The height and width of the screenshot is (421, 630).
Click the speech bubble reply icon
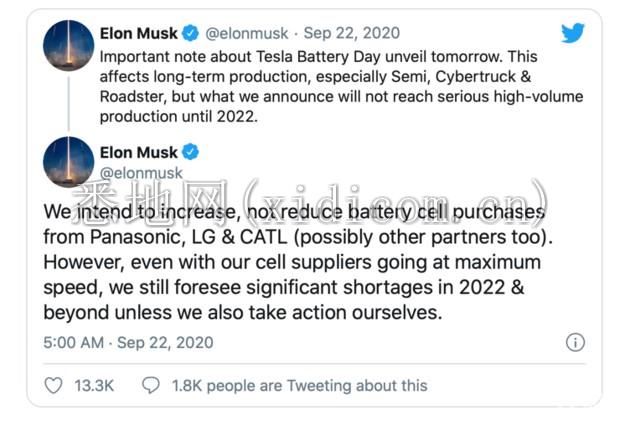(x=151, y=385)
